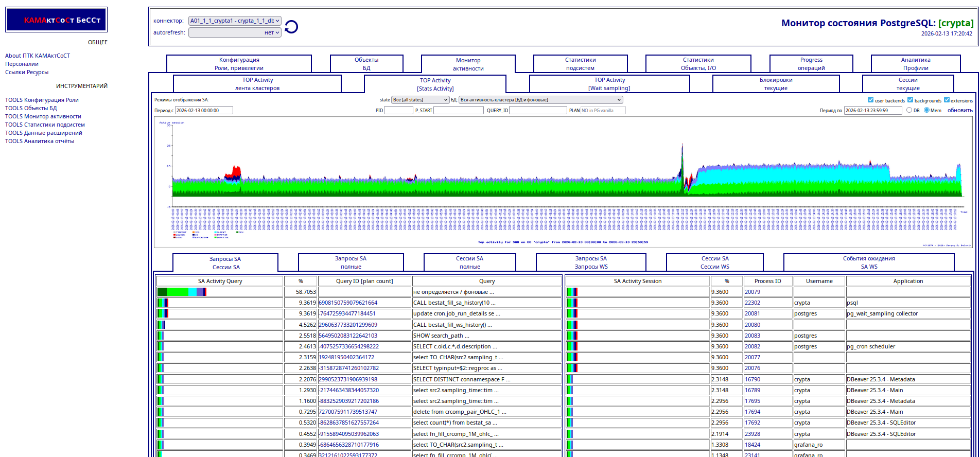
Task: Click the QUERY_ID input field
Action: pyautogui.click(x=537, y=110)
